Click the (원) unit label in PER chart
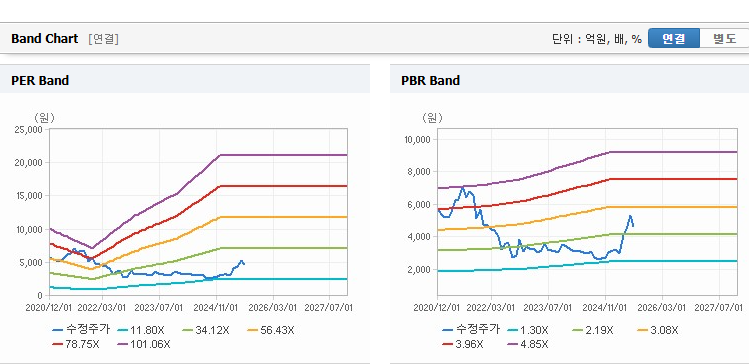Screen dimensions: 749x364 (x=44, y=117)
